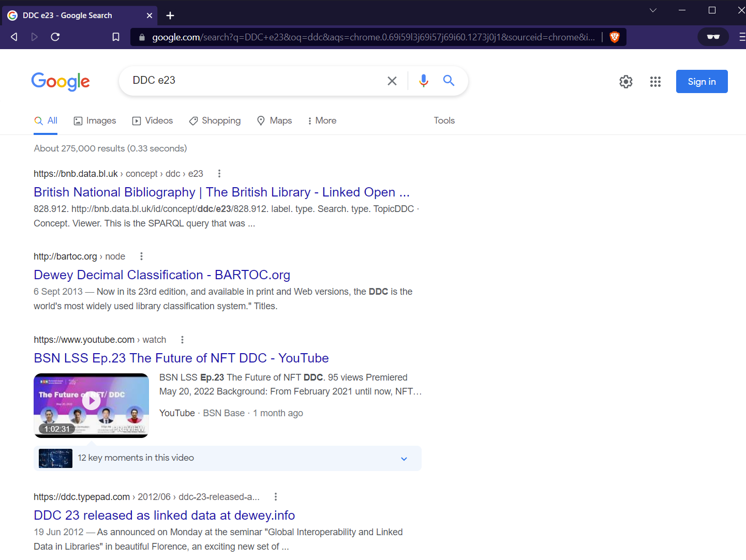Click the key moments preview thumbnail
The image size is (746, 560).
[x=55, y=459]
